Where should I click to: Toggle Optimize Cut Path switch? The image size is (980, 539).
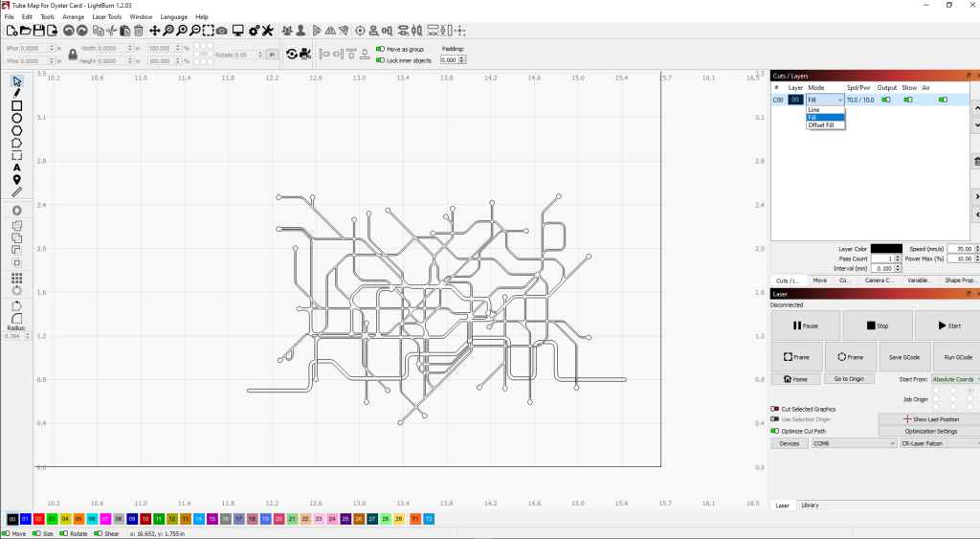pyautogui.click(x=775, y=431)
